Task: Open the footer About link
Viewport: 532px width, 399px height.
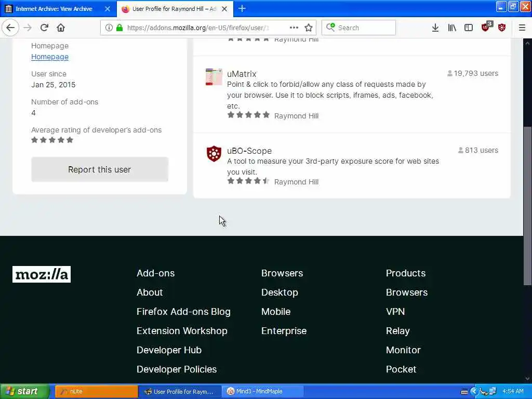Action: point(150,292)
